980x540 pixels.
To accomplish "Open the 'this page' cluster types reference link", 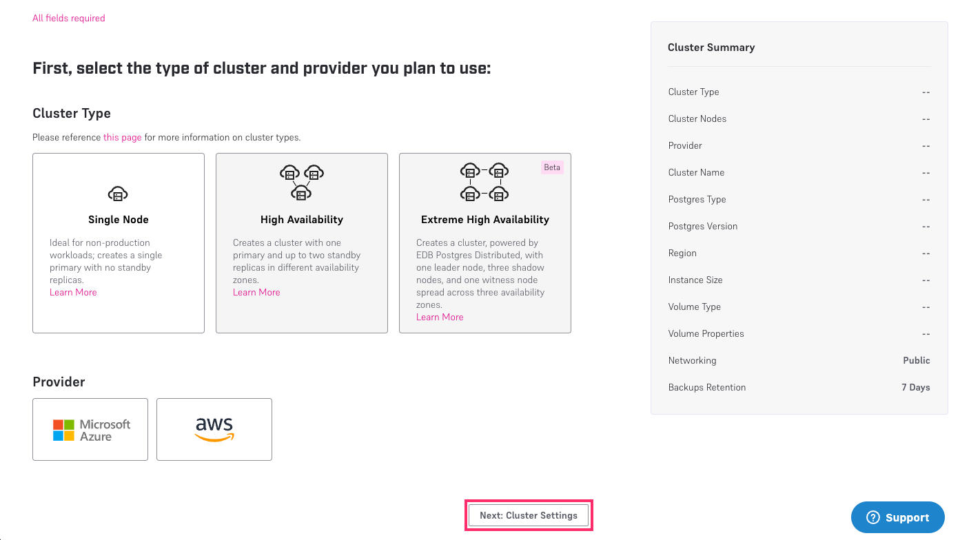I will tap(122, 137).
